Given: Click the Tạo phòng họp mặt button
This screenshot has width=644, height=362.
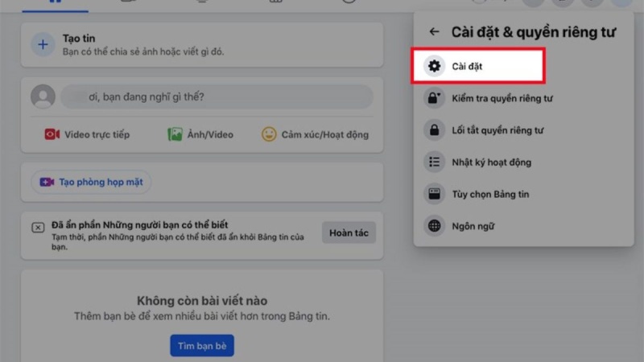Looking at the screenshot, I should click(91, 182).
